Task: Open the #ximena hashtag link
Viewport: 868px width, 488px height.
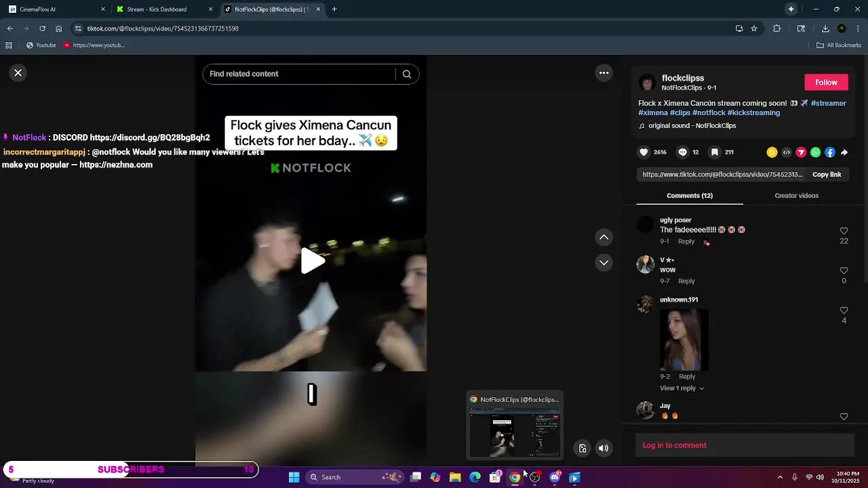Action: pos(653,113)
